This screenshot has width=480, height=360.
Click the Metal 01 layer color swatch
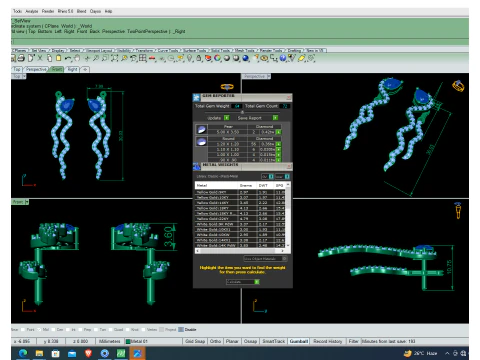[x=127, y=341]
